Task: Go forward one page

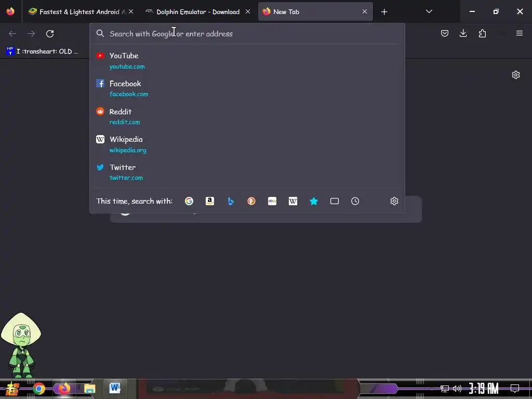Action: (x=31, y=34)
